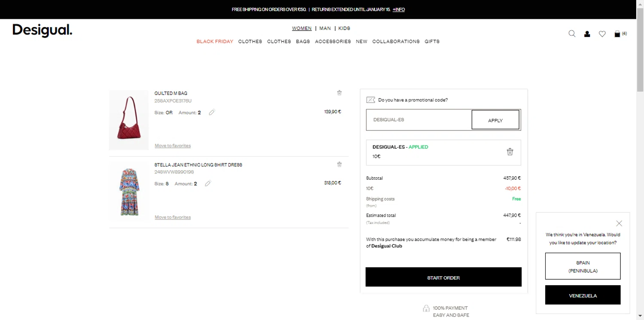Open the search magnifier icon

pos(572,33)
